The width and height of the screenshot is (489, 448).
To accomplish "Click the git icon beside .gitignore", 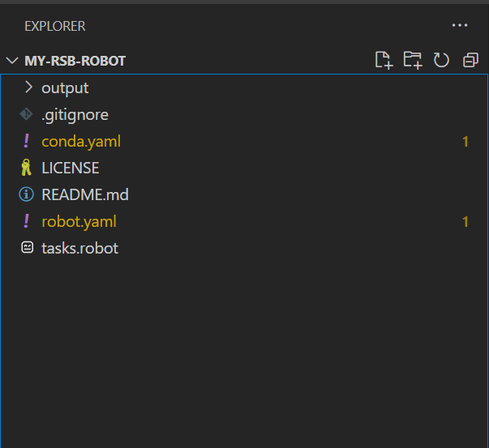I will click(26, 114).
